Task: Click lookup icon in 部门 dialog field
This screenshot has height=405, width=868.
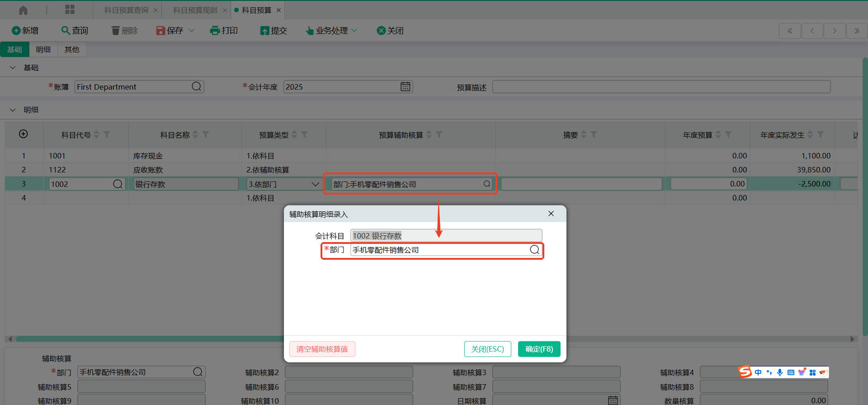Action: pos(534,250)
